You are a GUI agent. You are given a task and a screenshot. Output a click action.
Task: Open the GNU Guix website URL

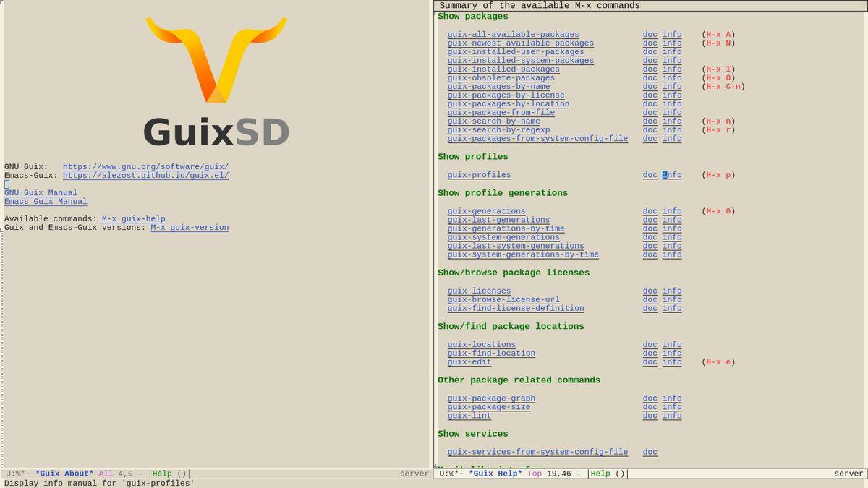click(145, 166)
